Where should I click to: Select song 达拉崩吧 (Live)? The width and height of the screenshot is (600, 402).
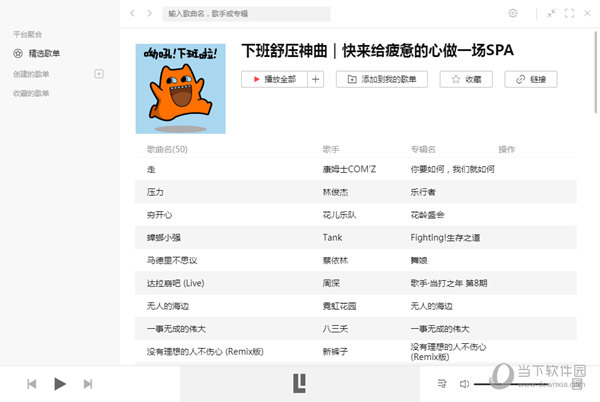coord(176,283)
